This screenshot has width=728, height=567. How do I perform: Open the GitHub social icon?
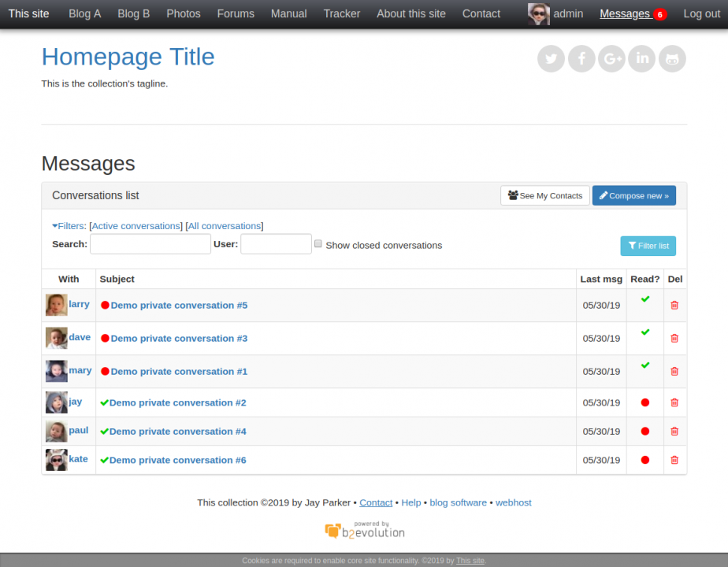(x=672, y=59)
